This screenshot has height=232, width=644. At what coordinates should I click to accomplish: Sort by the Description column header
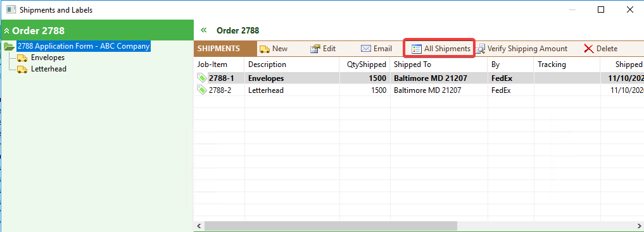tap(292, 64)
